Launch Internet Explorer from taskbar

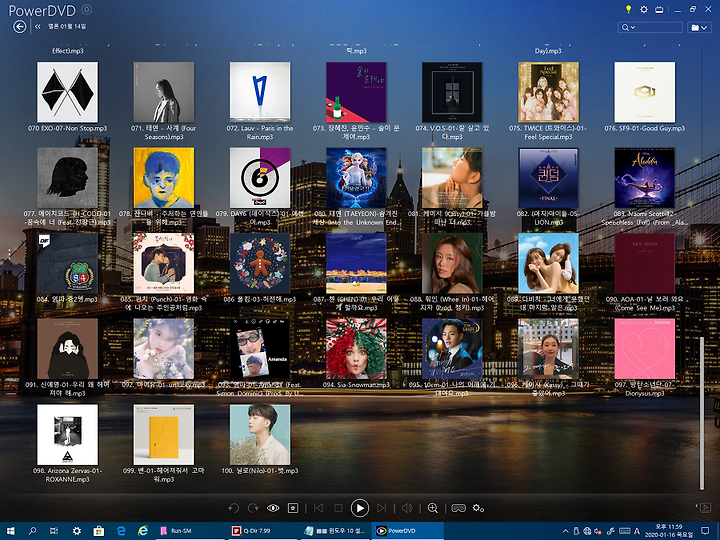click(x=143, y=531)
